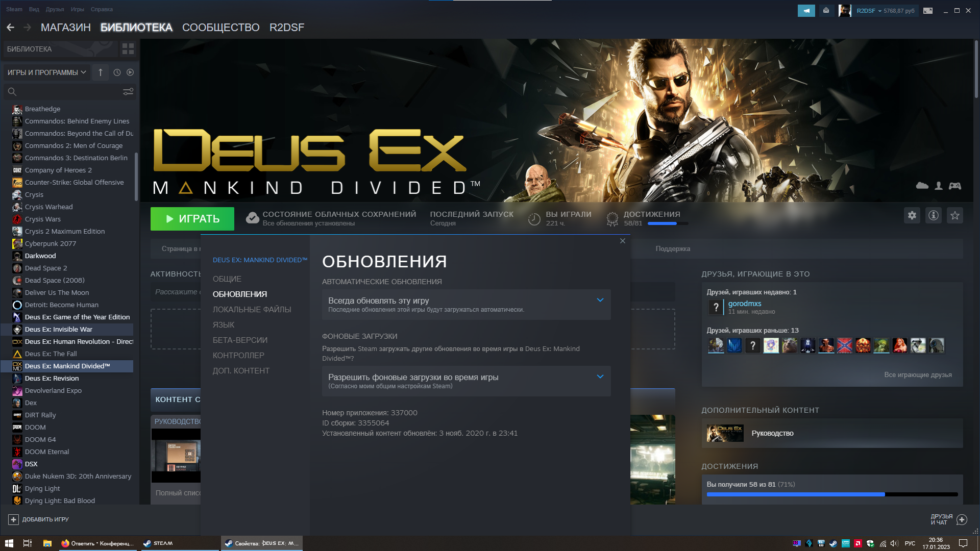Image resolution: width=980 pixels, height=551 pixels.
Task: Open File Explorer from Windows taskbar
Action: tap(47, 543)
